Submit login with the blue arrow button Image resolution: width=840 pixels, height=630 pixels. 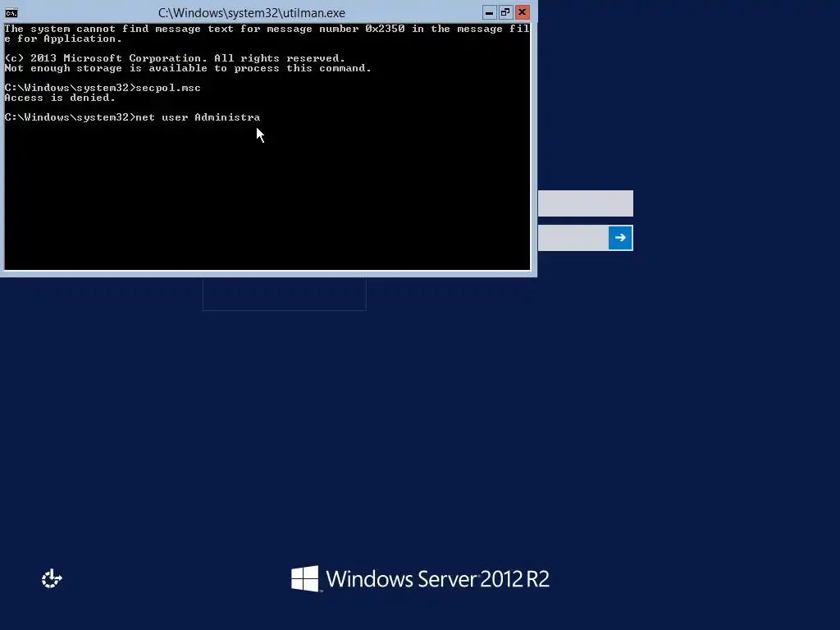click(620, 238)
